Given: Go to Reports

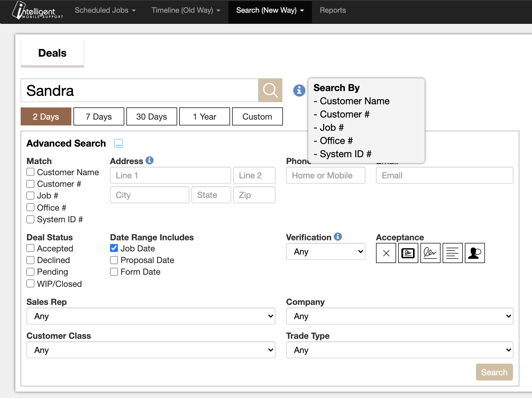Looking at the screenshot, I should (x=333, y=10).
